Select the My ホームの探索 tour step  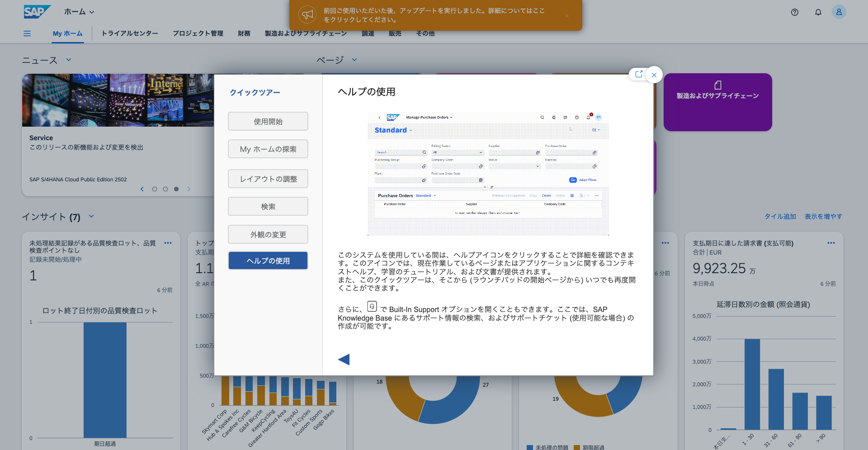point(268,149)
